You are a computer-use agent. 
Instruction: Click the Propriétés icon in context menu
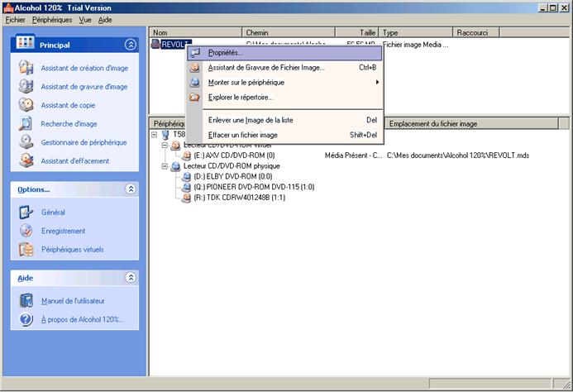195,53
